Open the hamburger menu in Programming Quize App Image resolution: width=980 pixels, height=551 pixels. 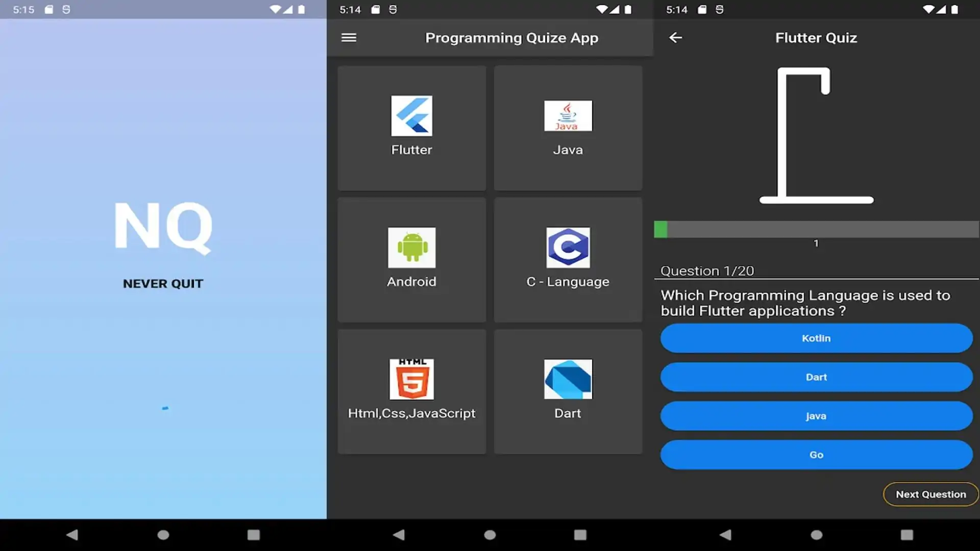click(349, 38)
